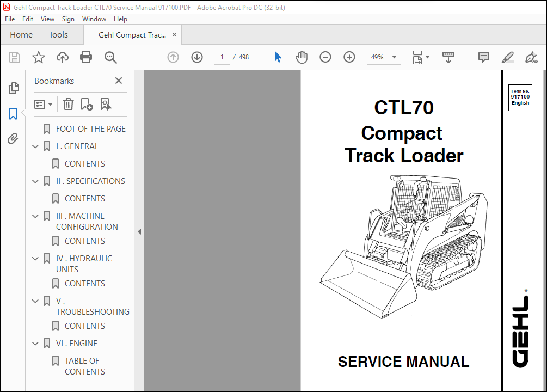Toggle the Bookmarks panel icon
Image resolution: width=547 pixels, height=392 pixels.
[x=13, y=113]
